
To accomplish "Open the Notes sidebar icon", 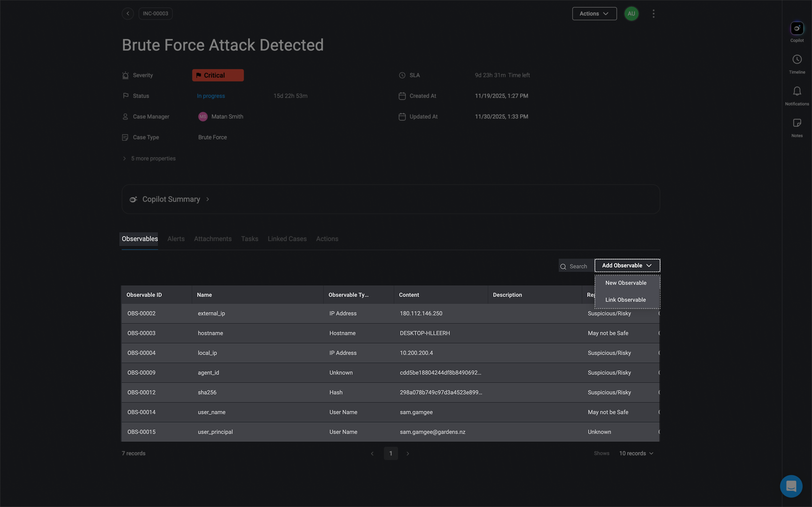I will (x=797, y=123).
